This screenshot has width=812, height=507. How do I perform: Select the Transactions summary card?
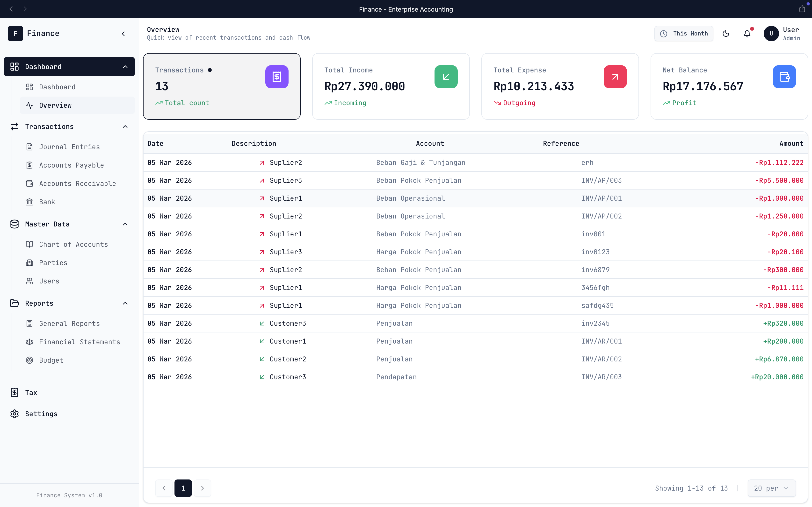(x=221, y=86)
